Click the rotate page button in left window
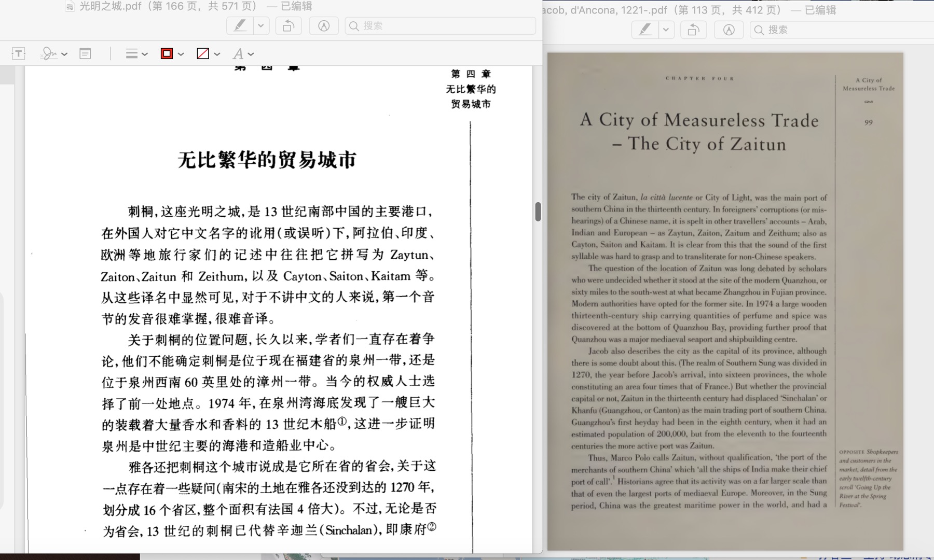The width and height of the screenshot is (934, 560). pyautogui.click(x=289, y=26)
